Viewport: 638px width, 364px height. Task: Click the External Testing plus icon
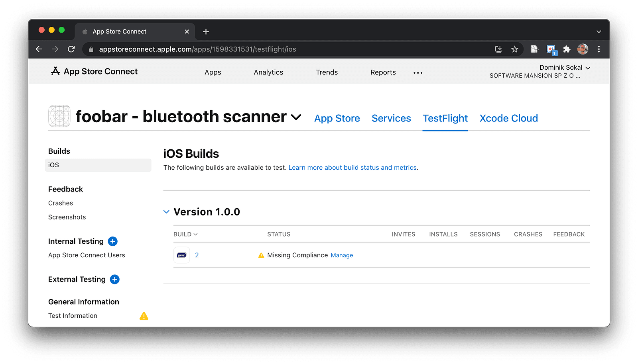115,280
